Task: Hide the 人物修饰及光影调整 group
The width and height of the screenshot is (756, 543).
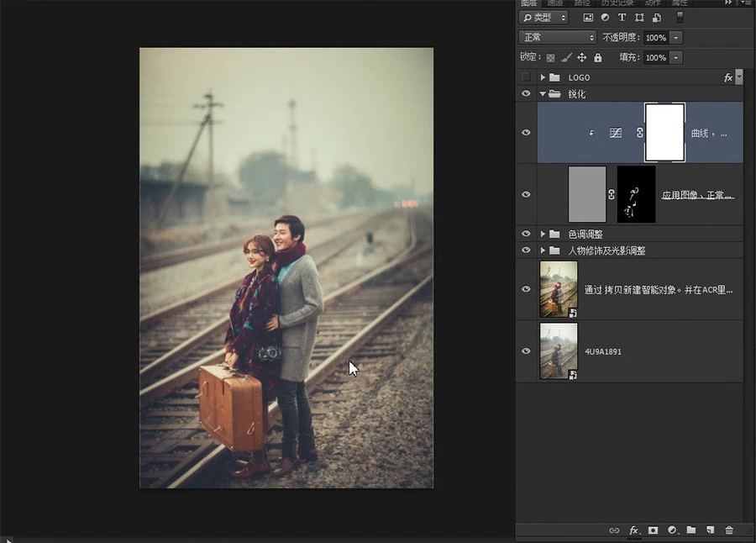Action: point(526,250)
